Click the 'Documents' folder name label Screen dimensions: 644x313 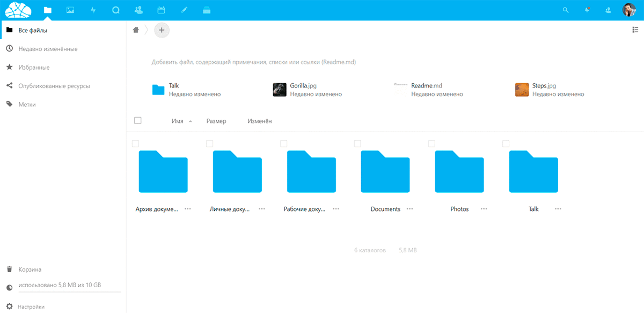(x=385, y=209)
